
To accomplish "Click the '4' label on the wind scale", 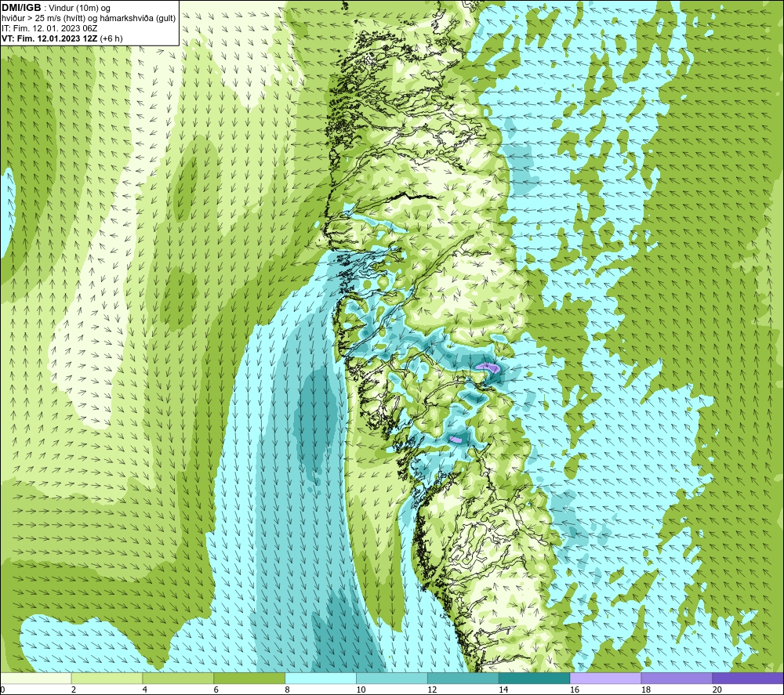I will pos(145,690).
